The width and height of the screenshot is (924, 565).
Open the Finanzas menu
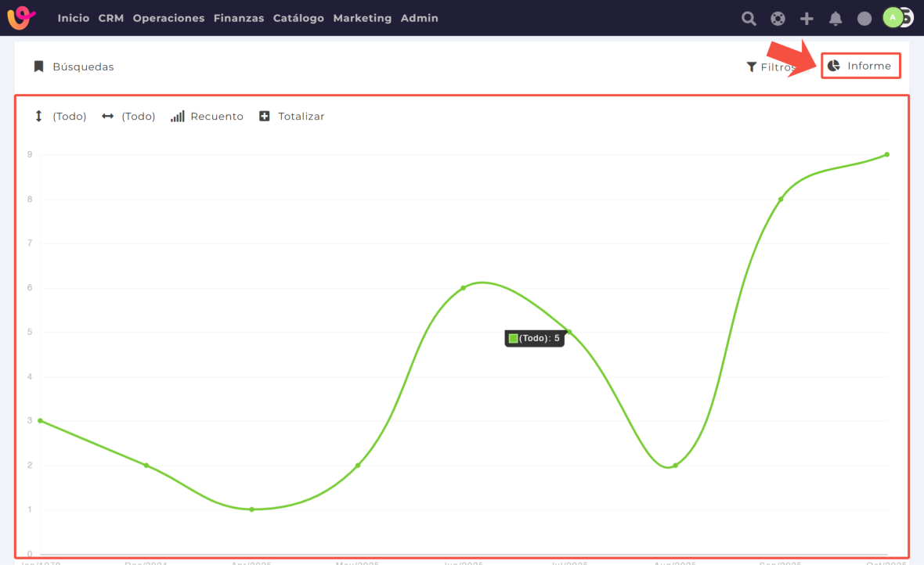click(x=239, y=18)
